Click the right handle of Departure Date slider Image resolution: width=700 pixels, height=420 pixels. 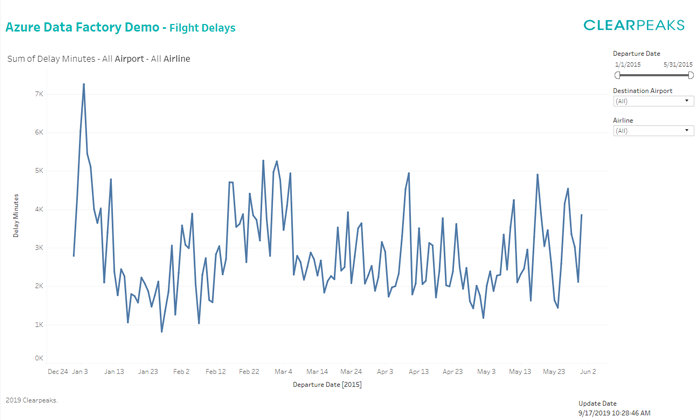click(x=690, y=75)
